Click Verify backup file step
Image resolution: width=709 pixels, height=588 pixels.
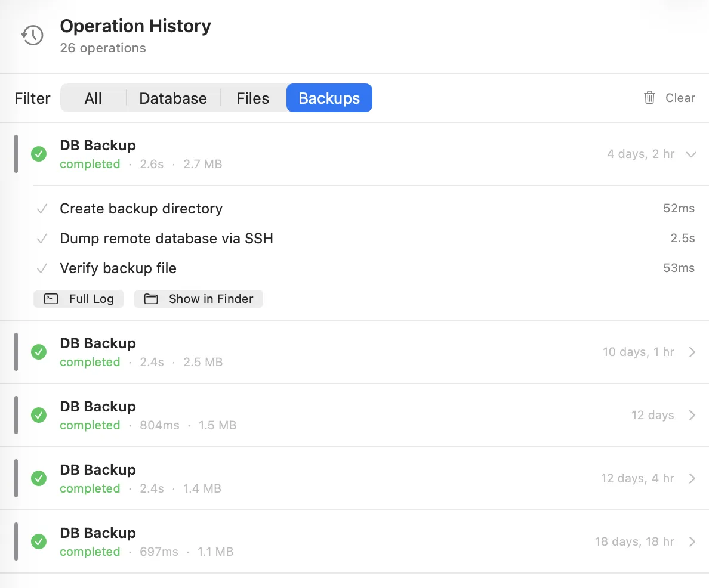tap(118, 268)
